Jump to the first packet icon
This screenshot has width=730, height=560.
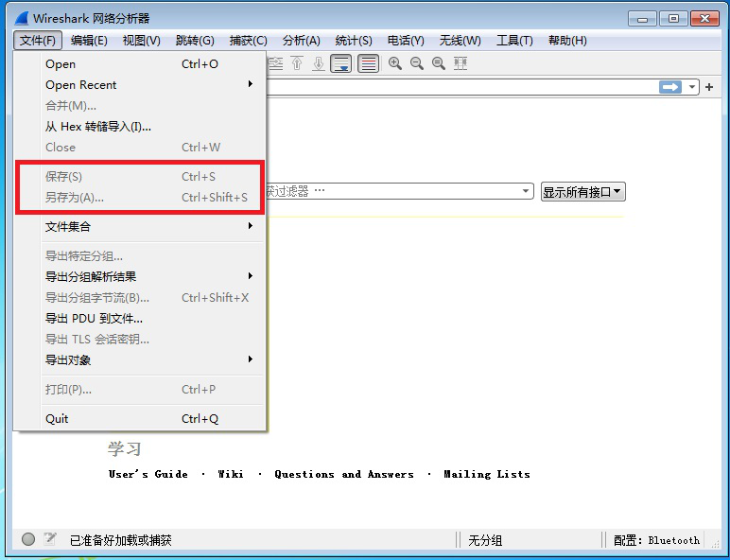(297, 63)
